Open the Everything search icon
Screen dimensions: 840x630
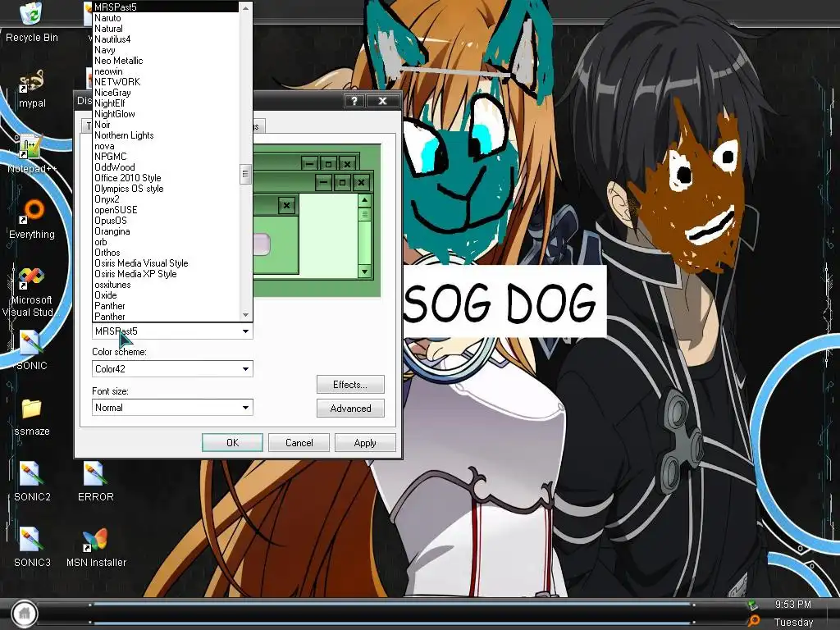click(32, 220)
